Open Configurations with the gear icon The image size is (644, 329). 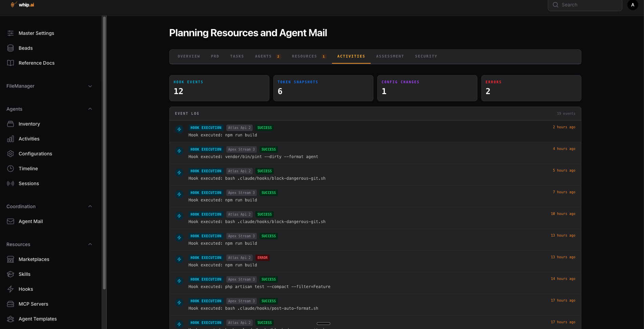coord(10,153)
